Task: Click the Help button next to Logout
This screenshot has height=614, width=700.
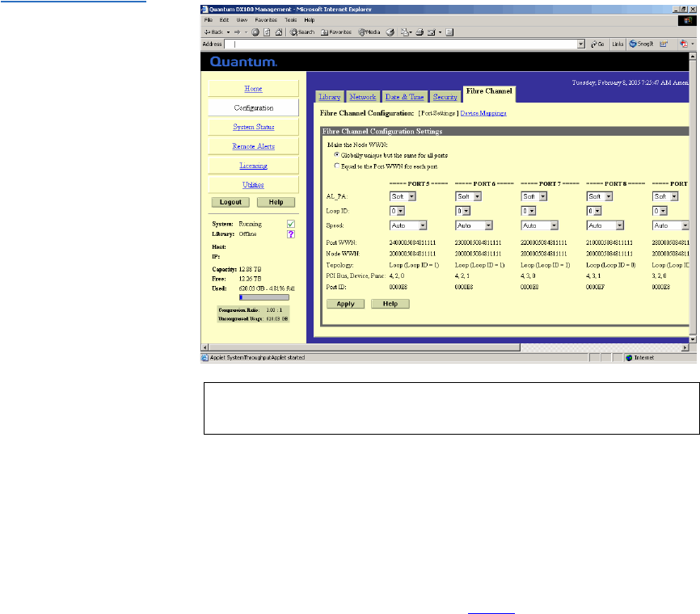Action: click(276, 202)
